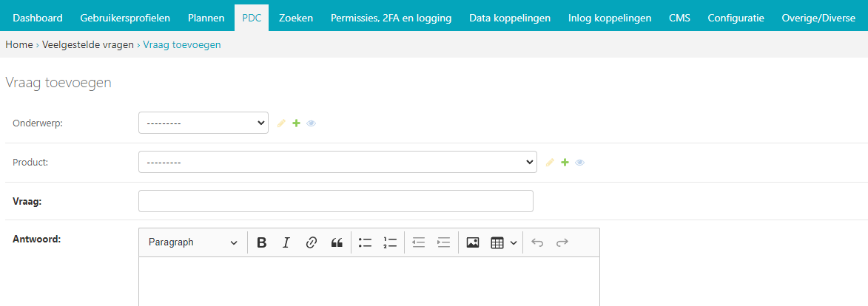
Task: View selected Product via eye icon
Action: (580, 162)
